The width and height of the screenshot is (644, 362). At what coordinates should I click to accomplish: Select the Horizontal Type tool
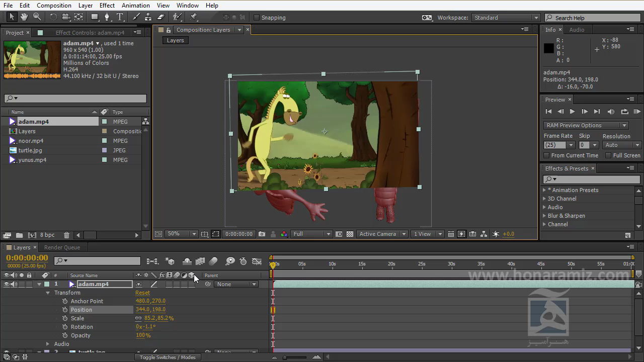coord(120,17)
